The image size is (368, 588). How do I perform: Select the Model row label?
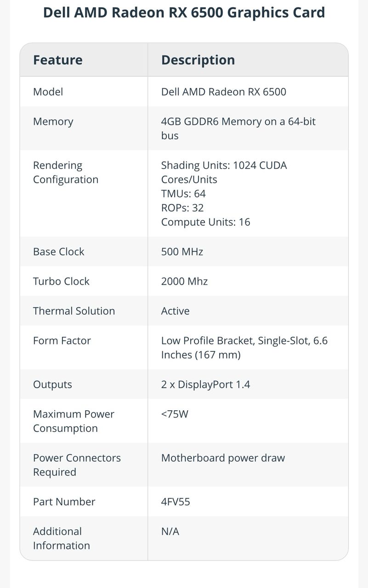click(48, 92)
